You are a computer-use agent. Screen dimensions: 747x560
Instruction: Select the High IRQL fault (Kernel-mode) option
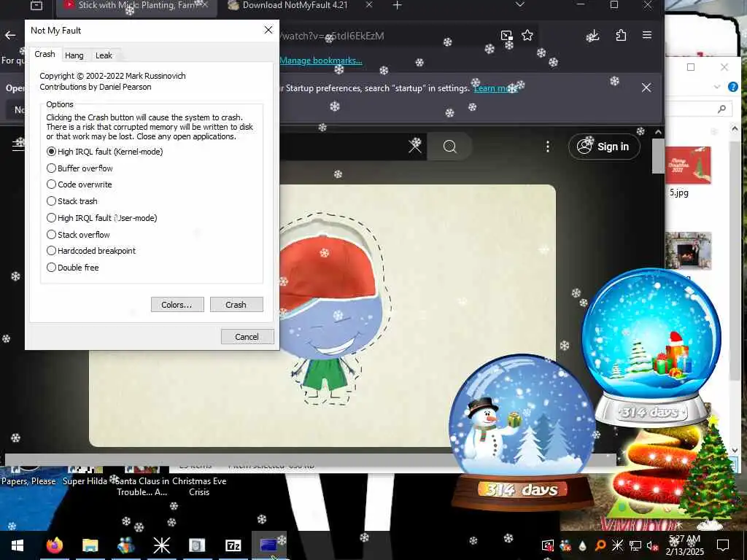[x=105, y=152]
